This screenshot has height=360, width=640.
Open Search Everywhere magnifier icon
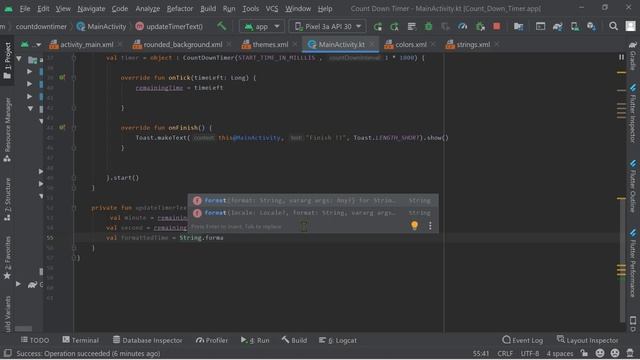point(613,27)
